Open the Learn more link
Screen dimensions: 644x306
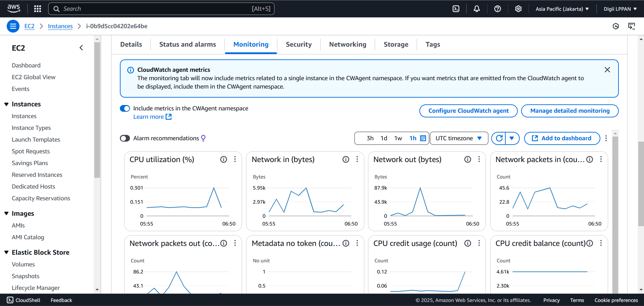149,116
